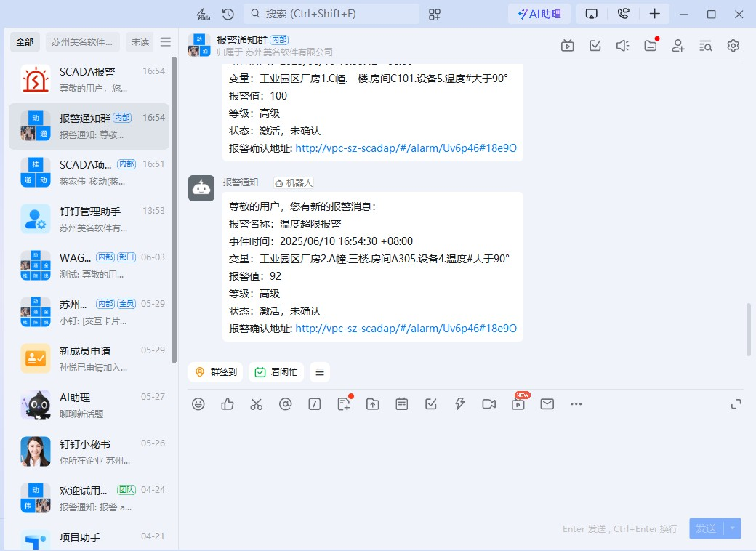The image size is (756, 551).
Task: Open the 报警通知群 conversation in list
Action: point(89,126)
